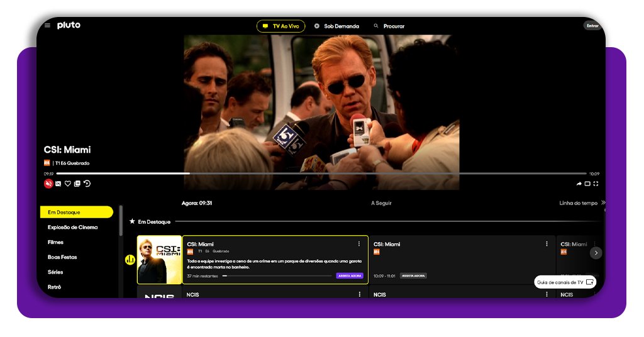
Task: Select the Explosão de Cinema category
Action: click(73, 227)
